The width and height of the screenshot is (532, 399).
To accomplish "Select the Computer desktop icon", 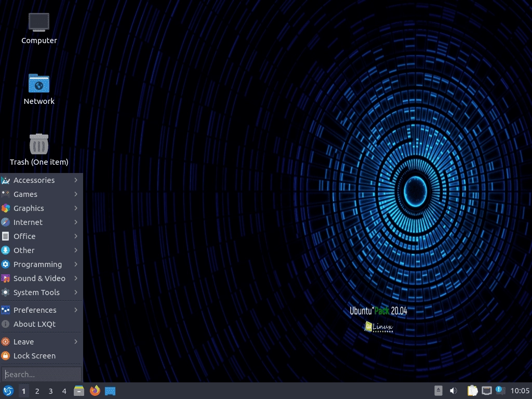I will (39, 29).
